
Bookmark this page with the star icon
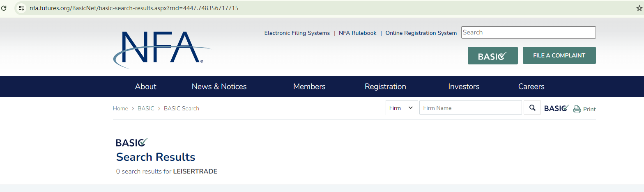pos(639,8)
